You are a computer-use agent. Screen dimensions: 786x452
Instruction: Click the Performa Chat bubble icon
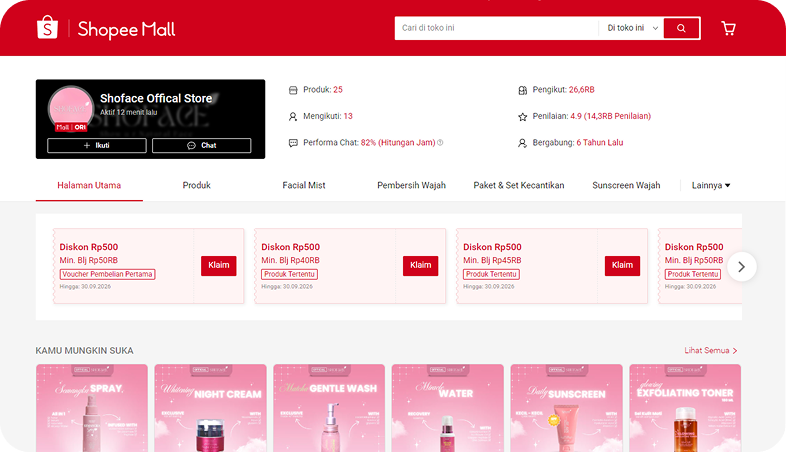point(293,143)
